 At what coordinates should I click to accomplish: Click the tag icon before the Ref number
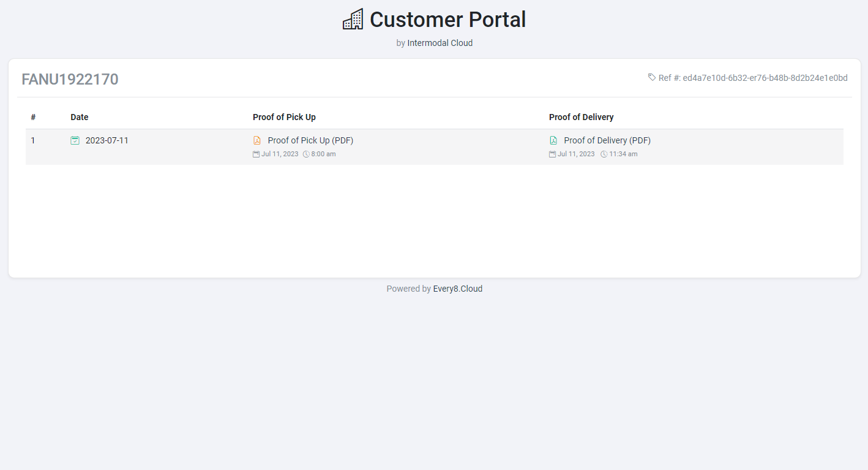[651, 77]
